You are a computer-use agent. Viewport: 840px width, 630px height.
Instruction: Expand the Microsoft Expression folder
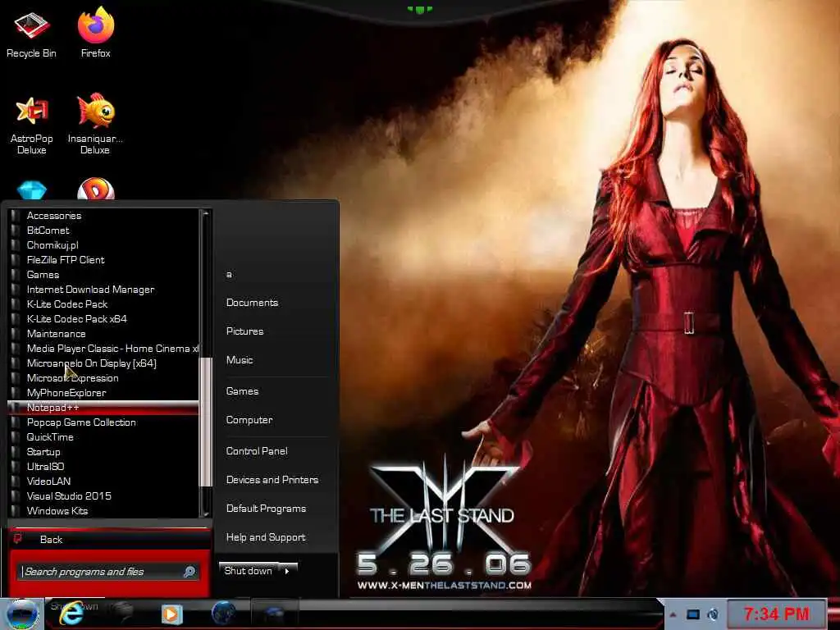point(103,377)
